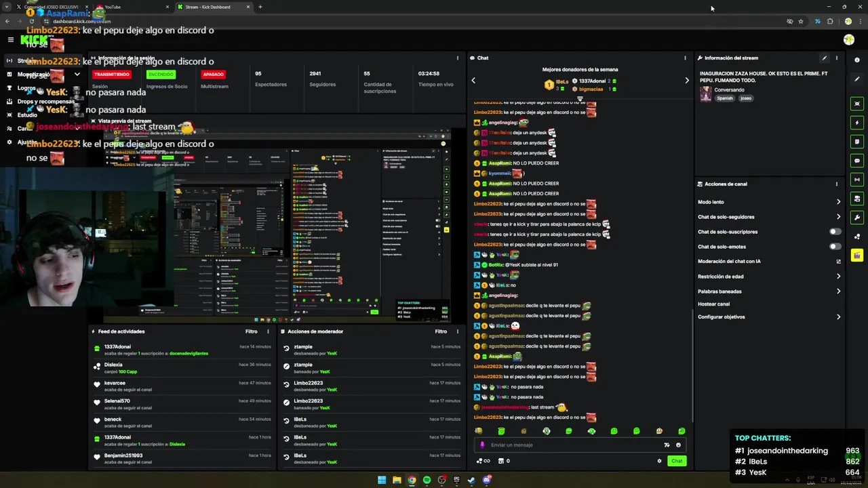Viewport: 868px width, 488px height.
Task: Click the chat bubble icon in right sidebar
Action: click(x=857, y=161)
